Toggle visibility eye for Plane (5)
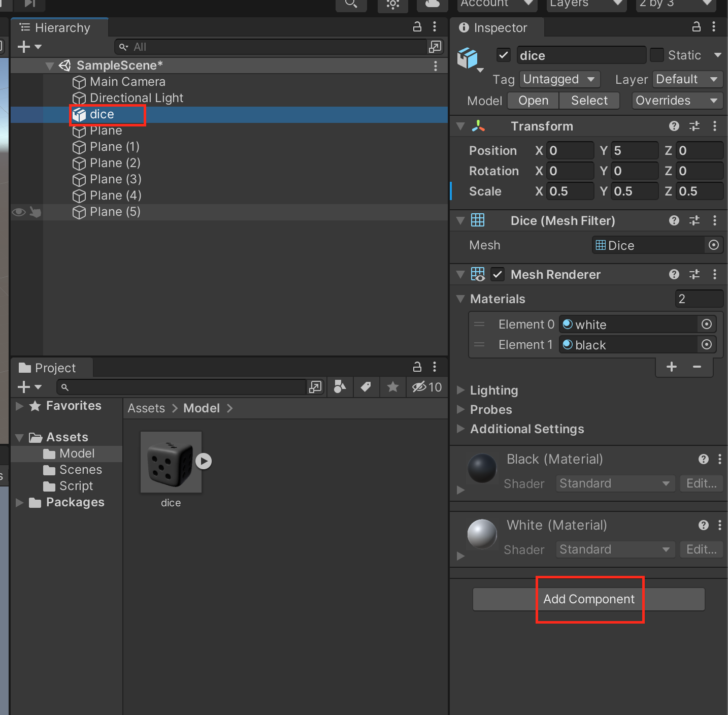Viewport: 728px width, 715px height. coord(19,212)
